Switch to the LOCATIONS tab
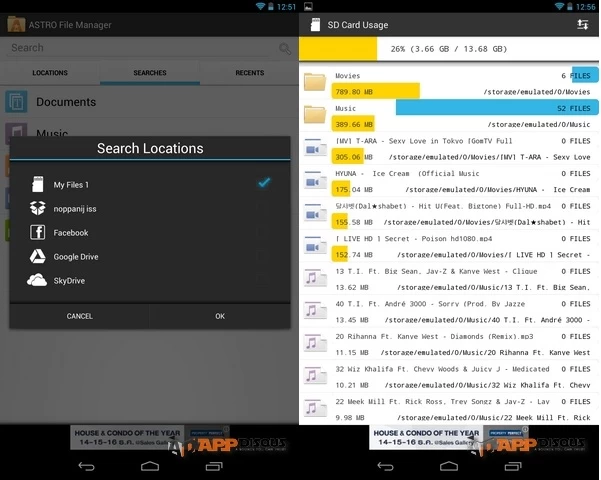Image resolution: width=601 pixels, height=480 pixels. tap(50, 73)
